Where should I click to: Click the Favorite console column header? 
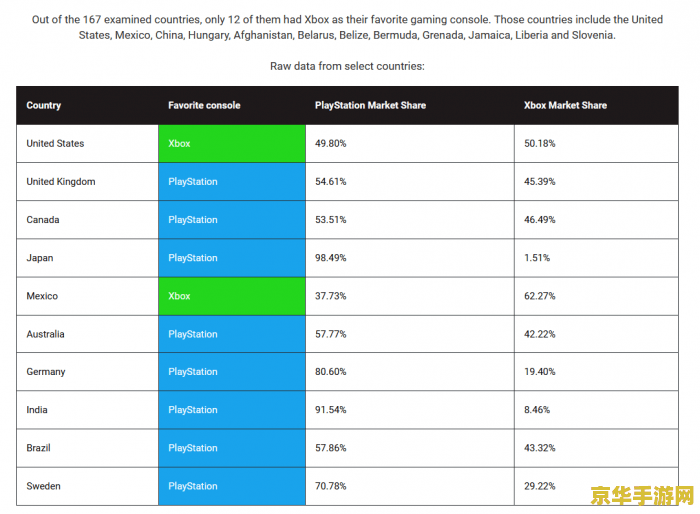(204, 105)
